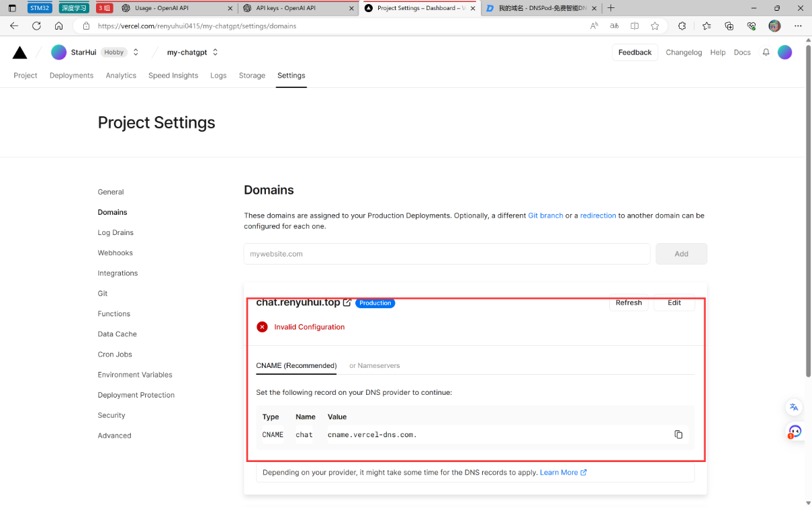Screen dimensions: 812x507
Task: Open the chat.renyuhui.top external link icon
Action: click(x=347, y=303)
